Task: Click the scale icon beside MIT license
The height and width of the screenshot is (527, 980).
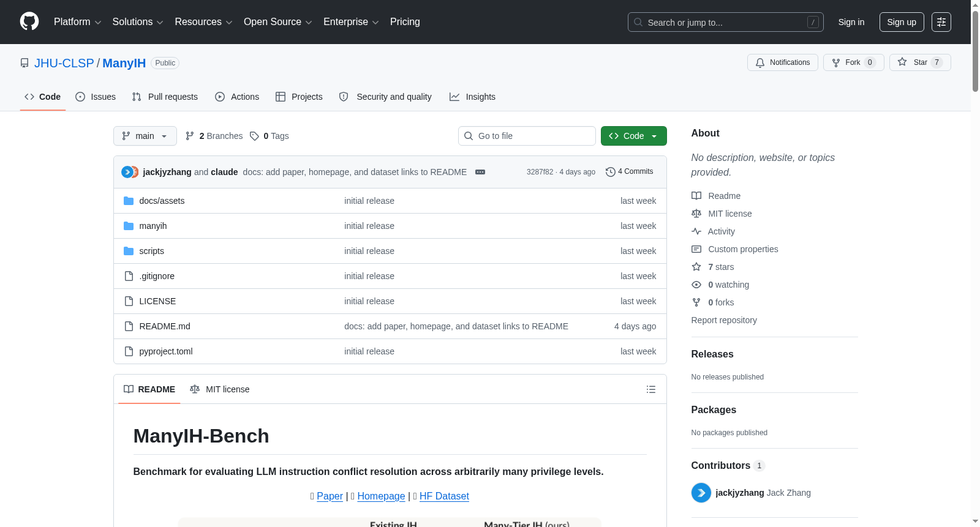Action: [696, 214]
